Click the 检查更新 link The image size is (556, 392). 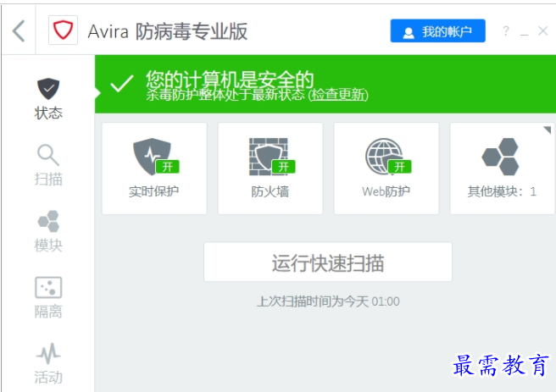click(x=338, y=95)
